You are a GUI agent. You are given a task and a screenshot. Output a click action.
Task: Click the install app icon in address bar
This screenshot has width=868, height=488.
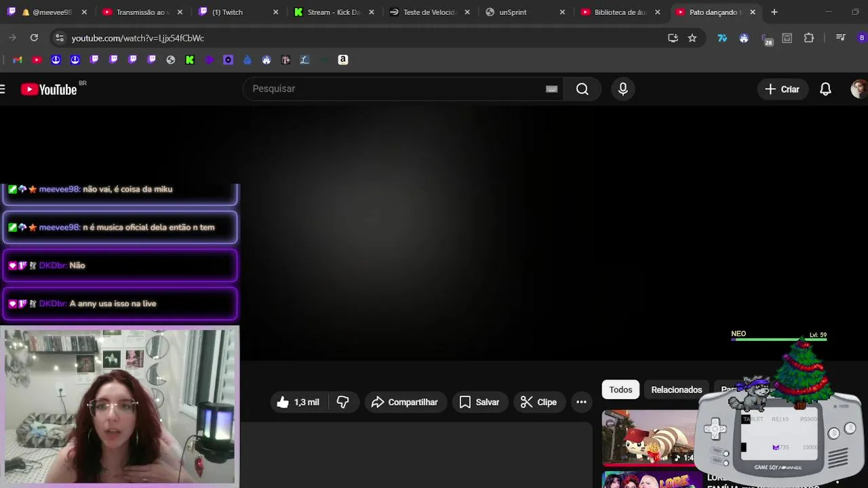coord(673,38)
